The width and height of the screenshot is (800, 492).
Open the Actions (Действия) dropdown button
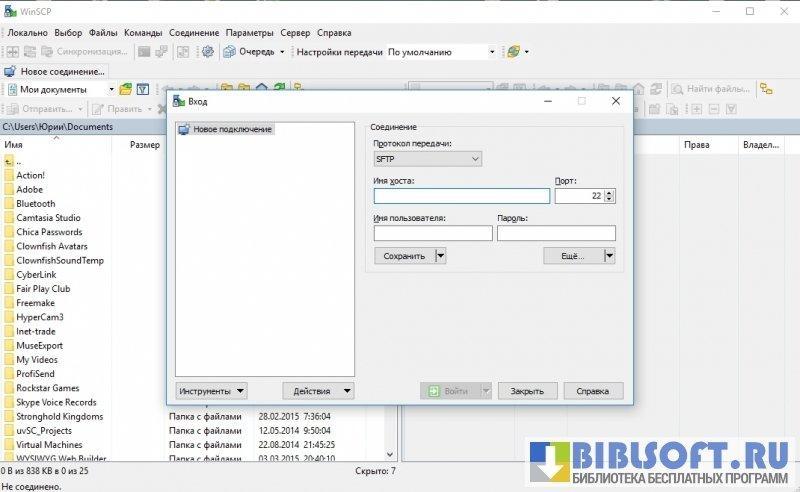click(318, 391)
